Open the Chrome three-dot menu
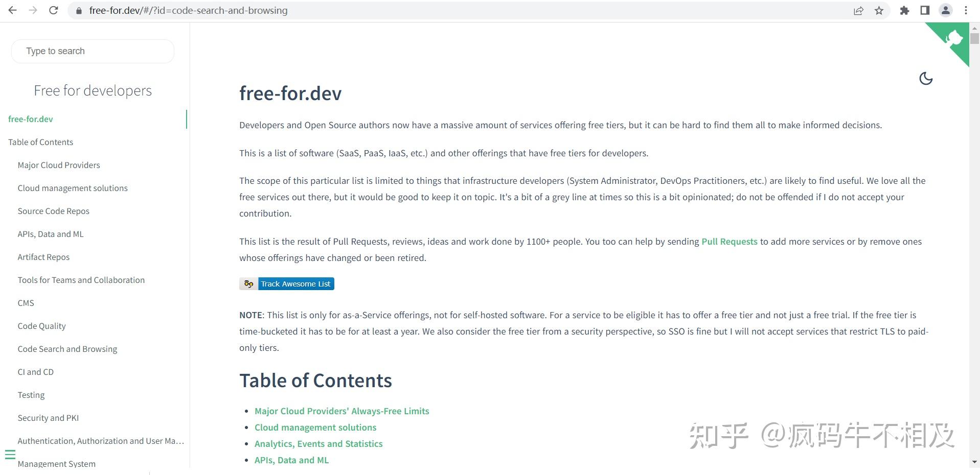 pos(966,10)
